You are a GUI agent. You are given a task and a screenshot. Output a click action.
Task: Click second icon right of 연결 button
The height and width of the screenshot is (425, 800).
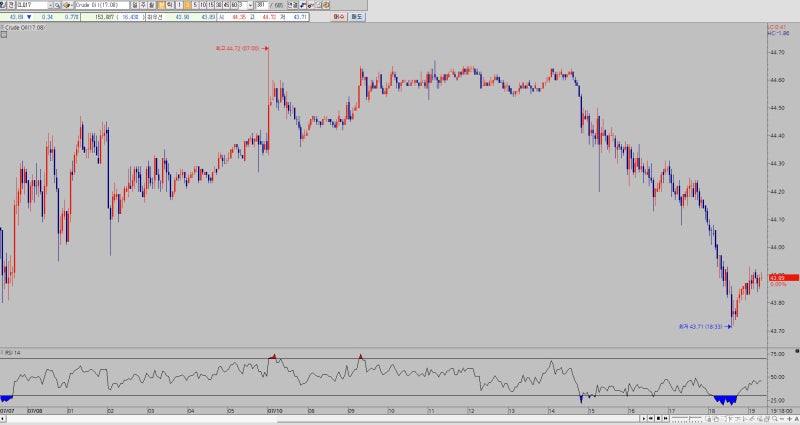point(310,5)
